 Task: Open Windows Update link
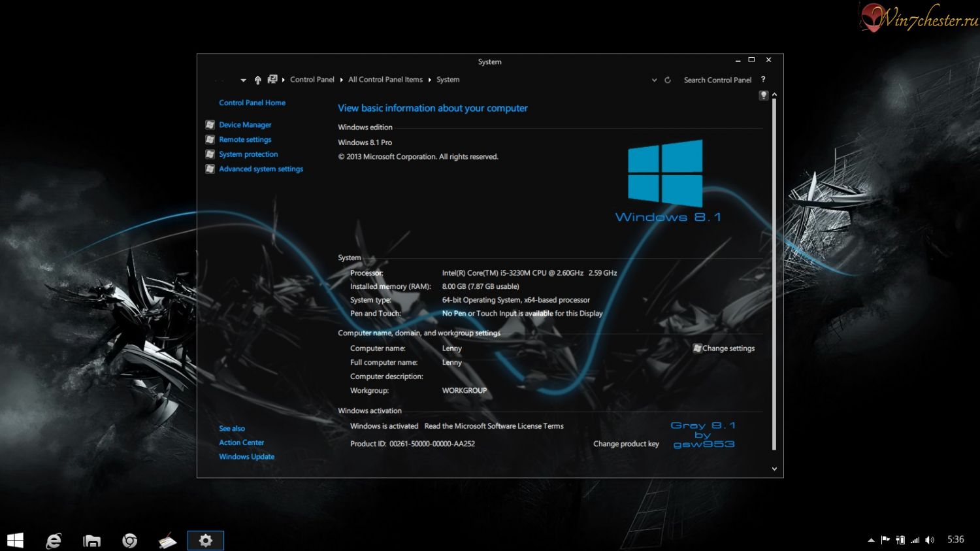pyautogui.click(x=246, y=457)
